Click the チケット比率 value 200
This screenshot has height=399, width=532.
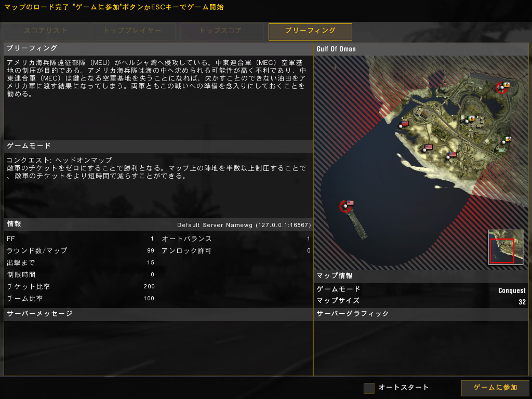click(149, 286)
